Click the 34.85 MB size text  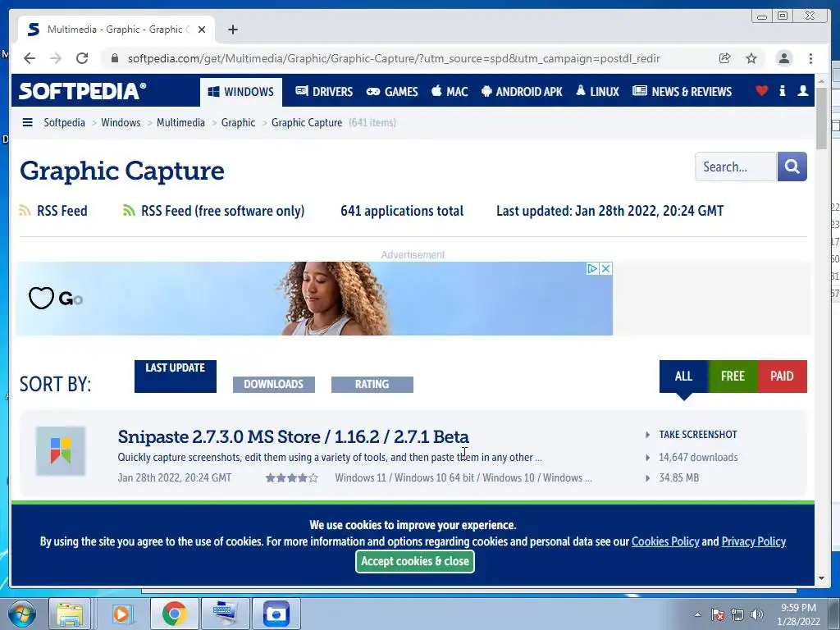click(x=678, y=478)
